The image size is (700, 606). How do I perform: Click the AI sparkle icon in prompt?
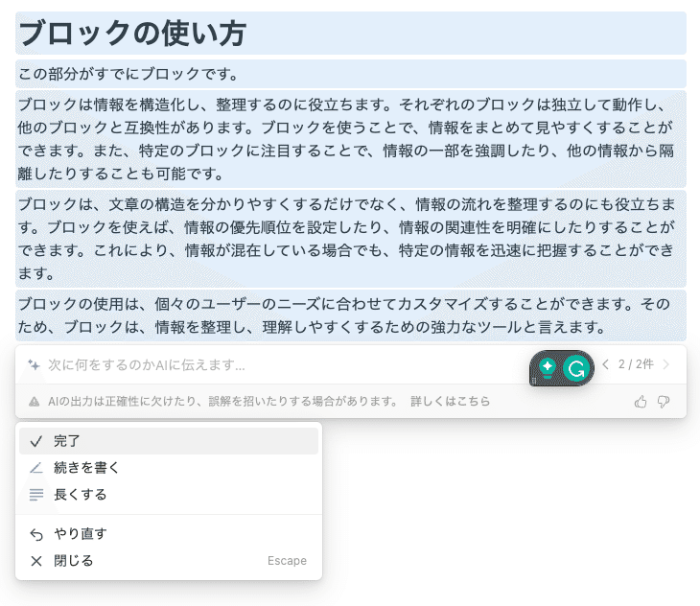[x=34, y=365]
